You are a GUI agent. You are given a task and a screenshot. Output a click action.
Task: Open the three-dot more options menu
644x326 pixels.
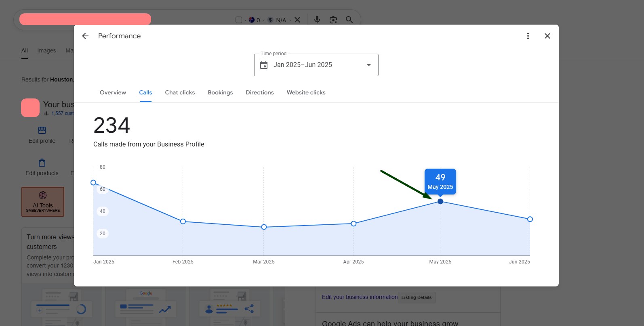[528, 36]
